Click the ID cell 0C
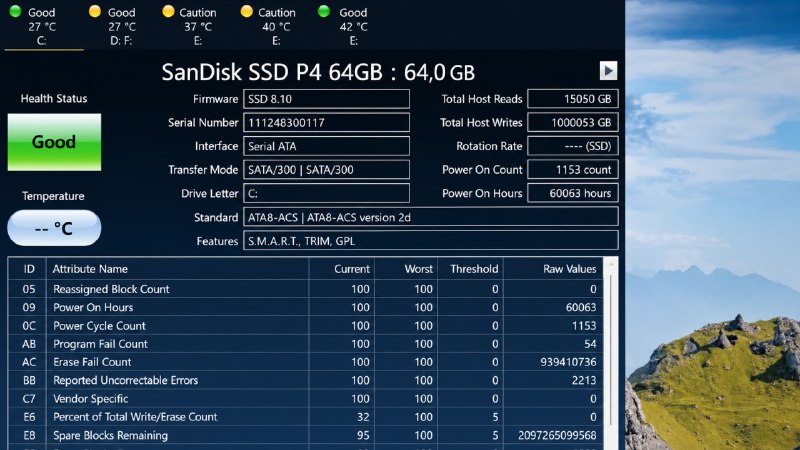This screenshot has width=800, height=450. point(29,326)
